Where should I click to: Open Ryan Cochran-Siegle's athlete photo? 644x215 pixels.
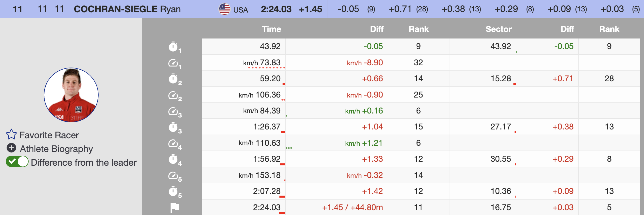tap(71, 95)
